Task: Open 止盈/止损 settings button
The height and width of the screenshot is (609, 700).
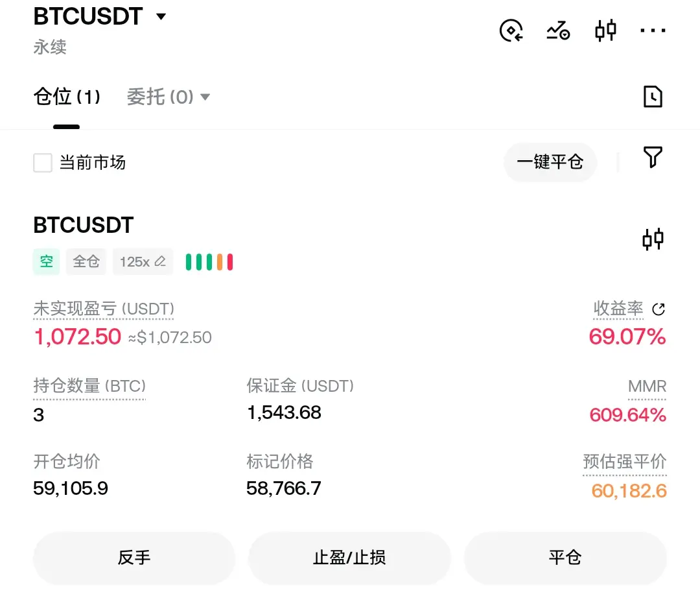Action: tap(349, 558)
